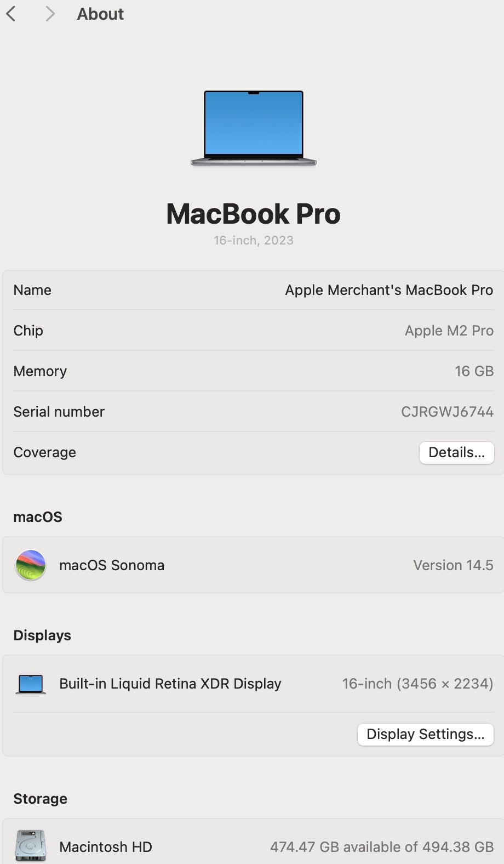Screen dimensions: 504x864
Task: Click the Apple M2 Pro chip value
Action: pos(449,331)
